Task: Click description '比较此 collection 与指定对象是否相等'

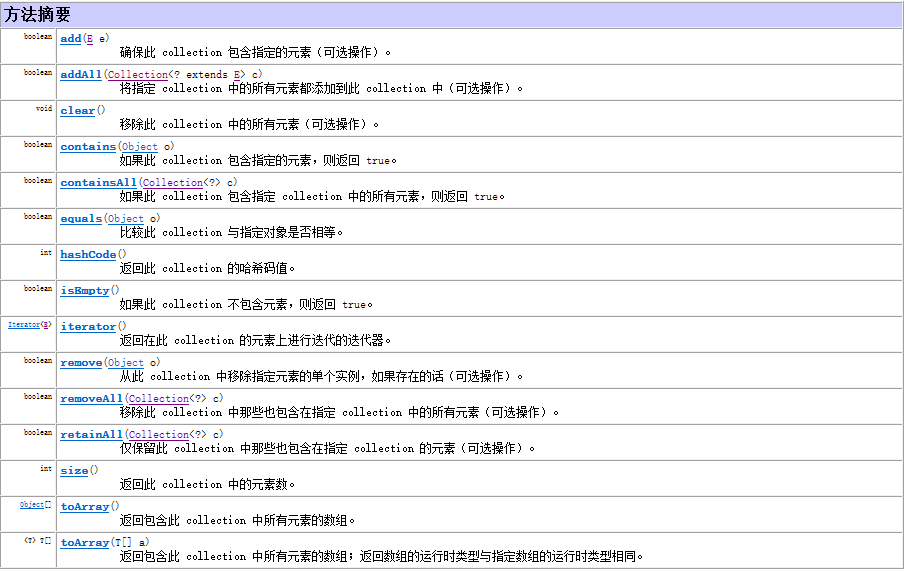Action: click(227, 233)
